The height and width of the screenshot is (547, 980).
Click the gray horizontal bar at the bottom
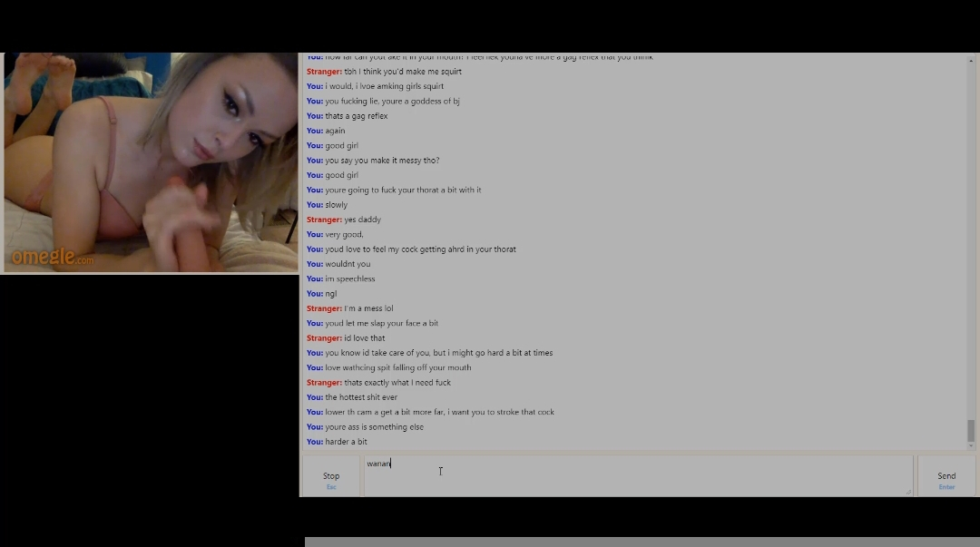[x=642, y=542]
